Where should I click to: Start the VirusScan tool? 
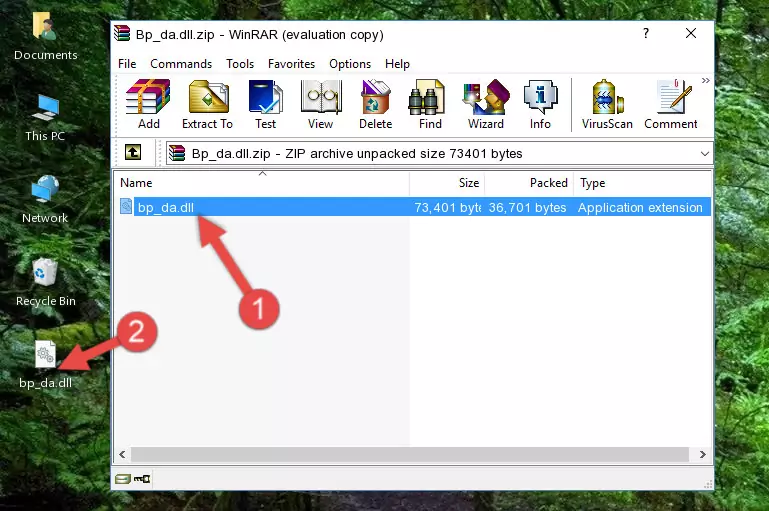[x=607, y=104]
